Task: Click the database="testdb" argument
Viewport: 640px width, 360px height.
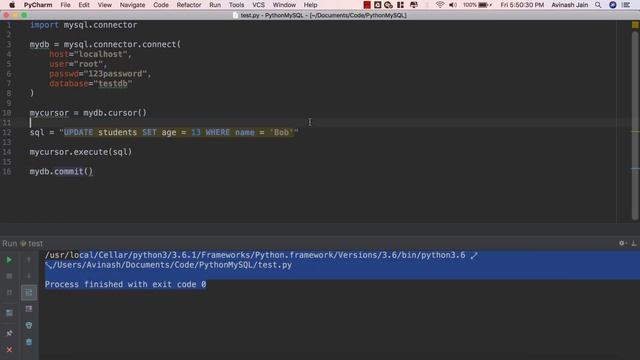Action: point(91,84)
